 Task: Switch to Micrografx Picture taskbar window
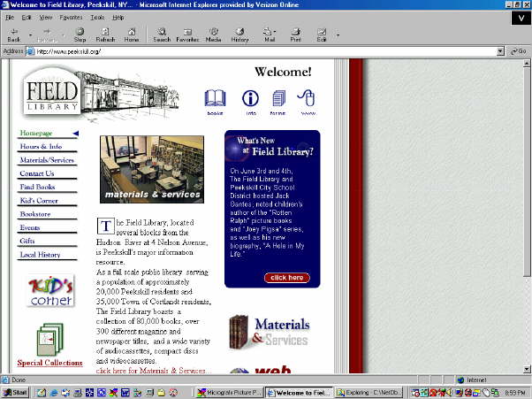pos(230,392)
